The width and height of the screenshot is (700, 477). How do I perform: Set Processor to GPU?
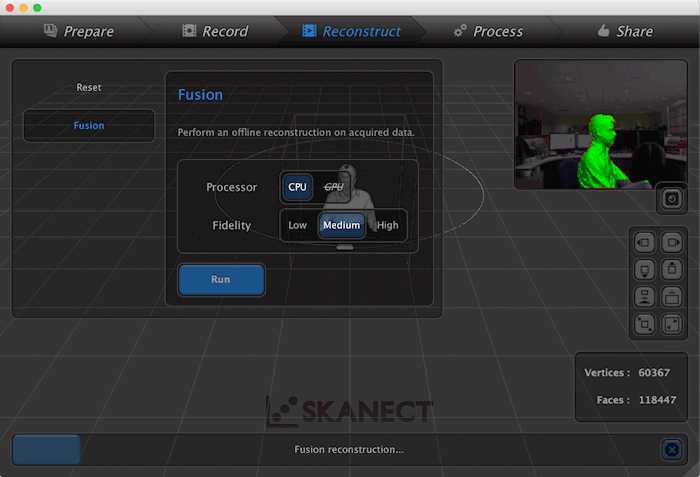click(333, 187)
